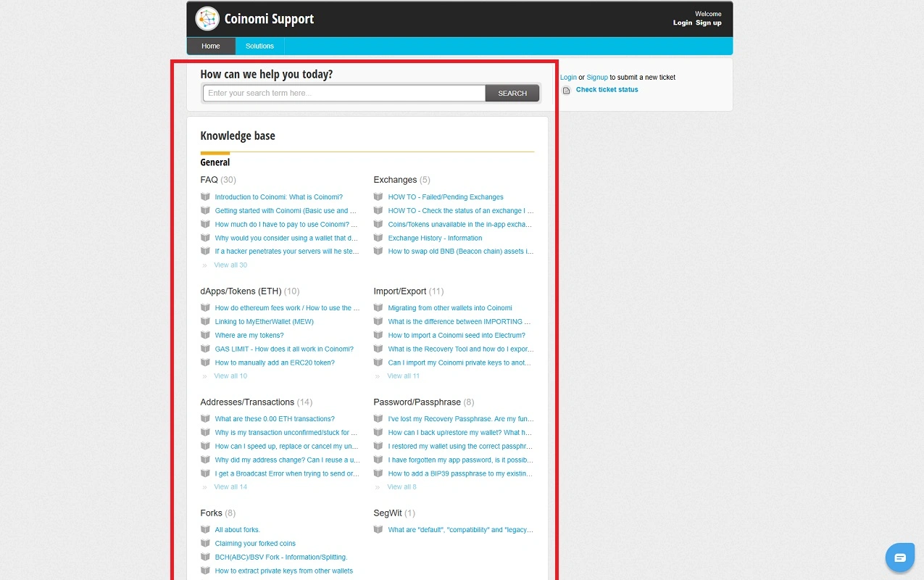Click book icon beside Migrating from other wallets
924x580 pixels.
378,308
